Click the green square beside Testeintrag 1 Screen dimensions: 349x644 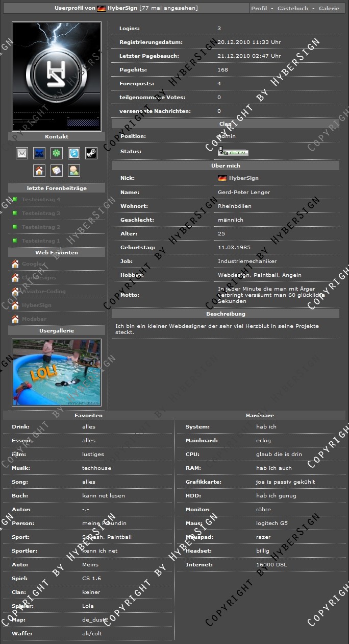[x=15, y=241]
